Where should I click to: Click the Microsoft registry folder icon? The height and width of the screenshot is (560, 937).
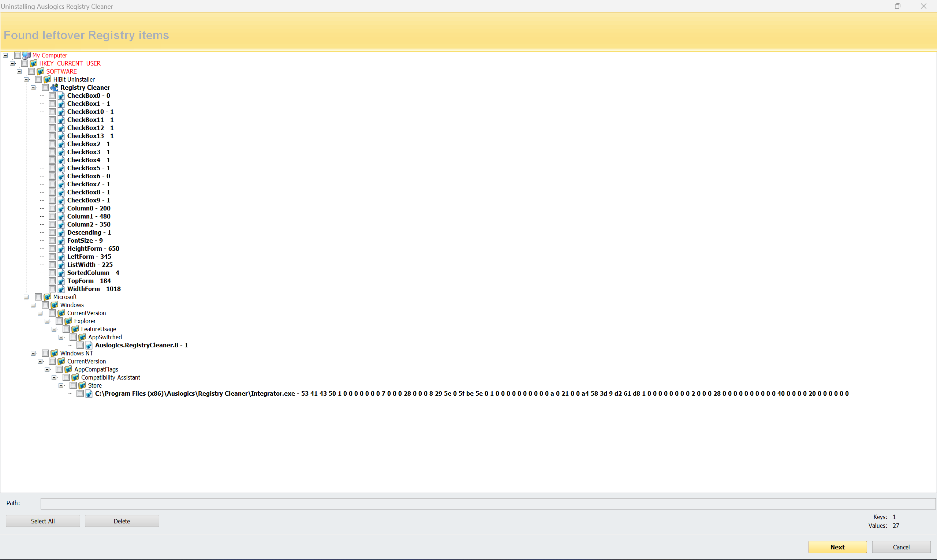(47, 297)
